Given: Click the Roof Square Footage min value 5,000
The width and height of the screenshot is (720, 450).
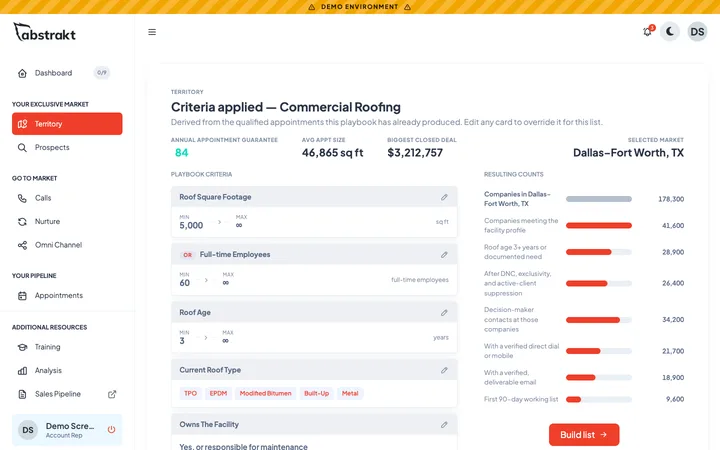Looking at the screenshot, I should coord(191,225).
